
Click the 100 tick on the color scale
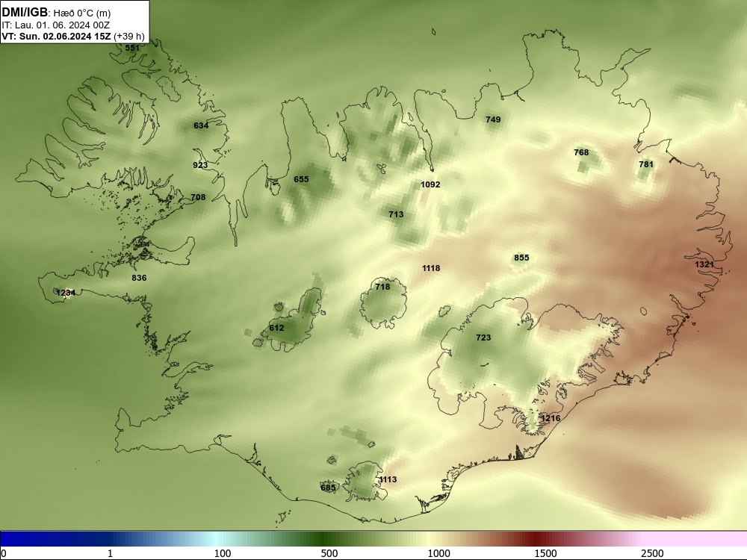[x=223, y=553]
